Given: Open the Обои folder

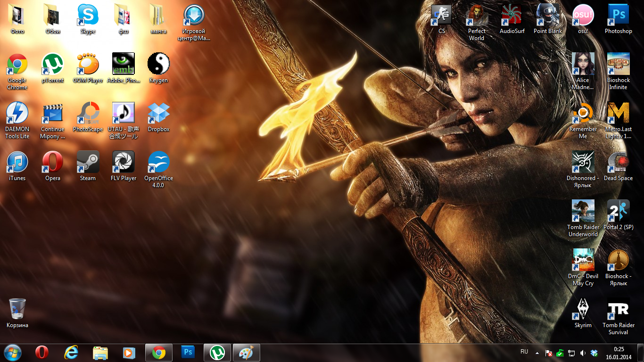Looking at the screenshot, I should click(53, 19).
